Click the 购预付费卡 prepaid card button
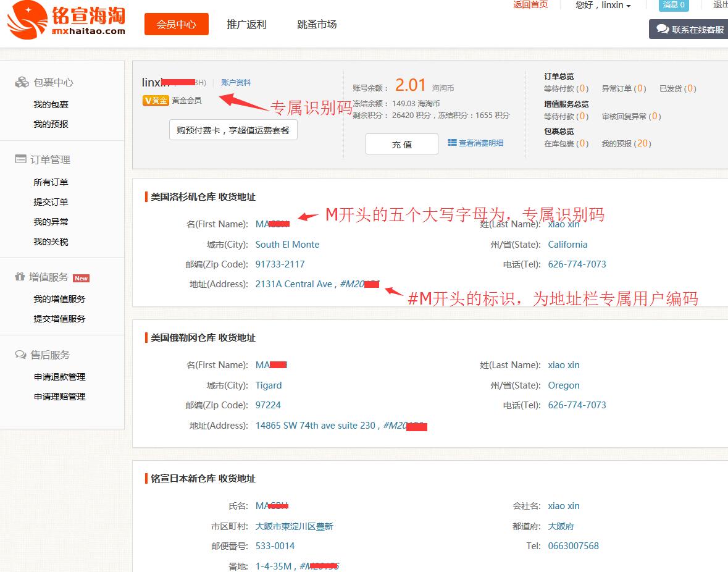This screenshot has height=572, width=728. click(233, 130)
